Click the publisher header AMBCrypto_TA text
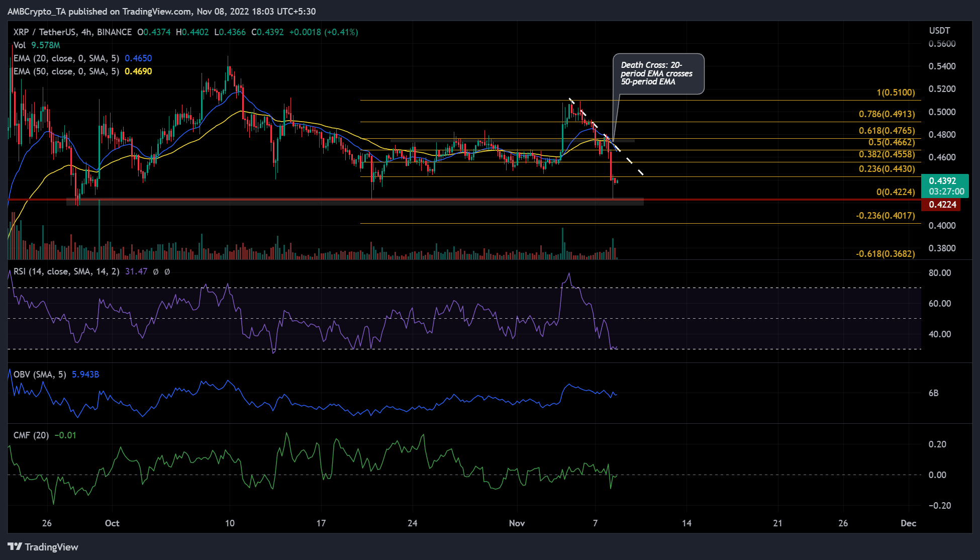This screenshot has height=560, width=980. click(x=37, y=12)
